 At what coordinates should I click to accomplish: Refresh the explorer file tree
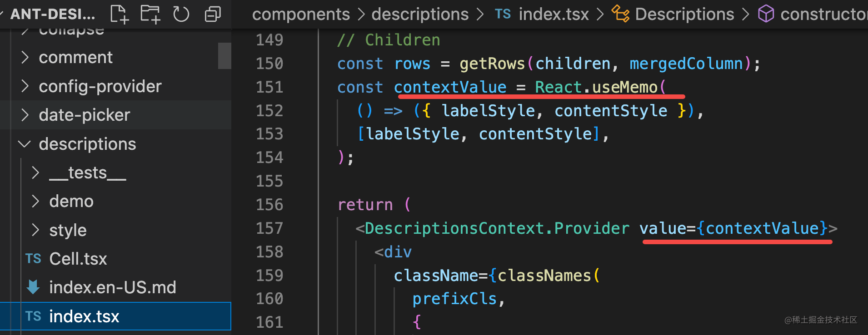[181, 14]
